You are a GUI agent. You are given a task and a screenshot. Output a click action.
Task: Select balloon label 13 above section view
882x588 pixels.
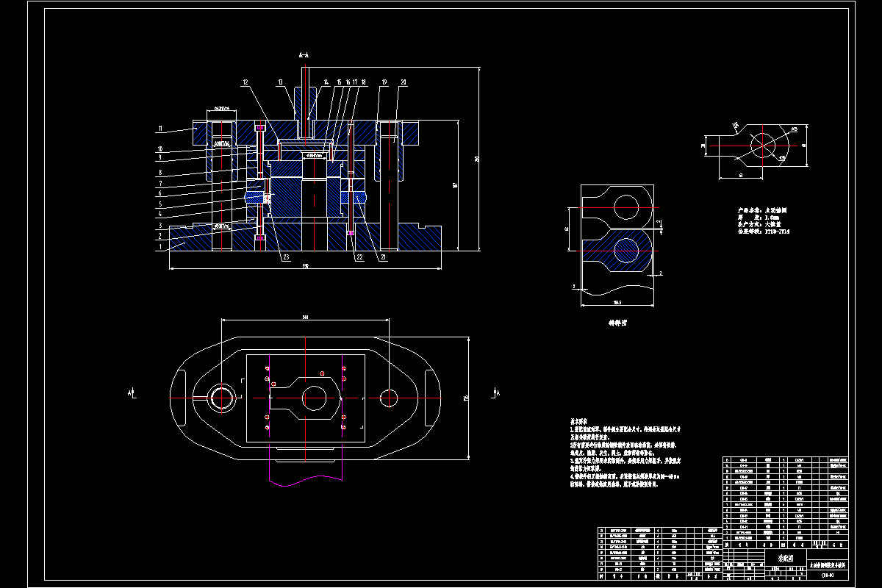coord(281,82)
